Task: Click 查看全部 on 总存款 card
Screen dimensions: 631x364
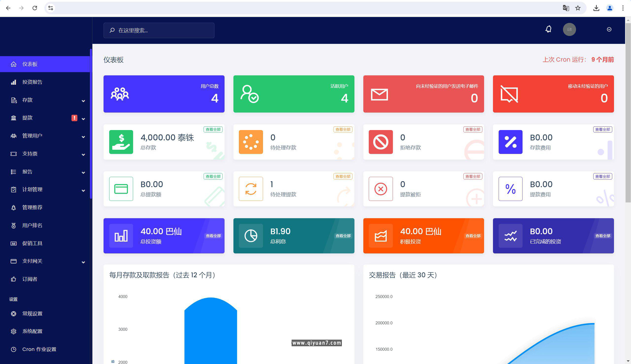Action: [213, 130]
